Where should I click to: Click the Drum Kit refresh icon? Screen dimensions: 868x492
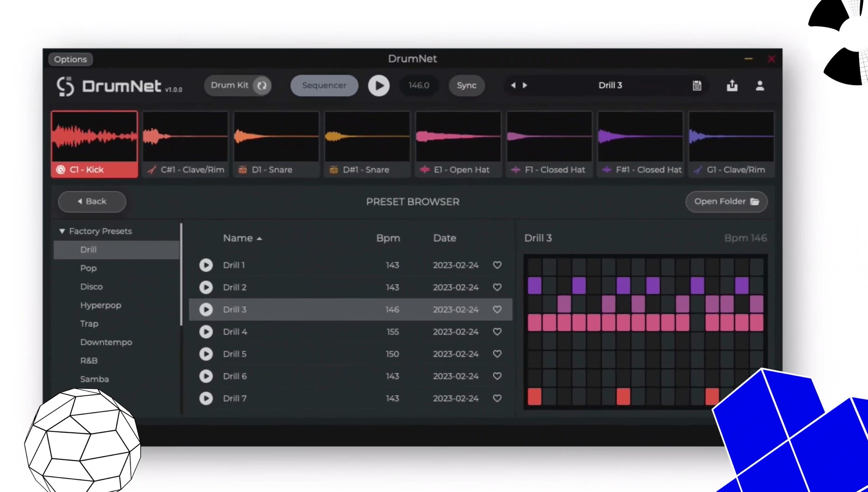pos(262,85)
